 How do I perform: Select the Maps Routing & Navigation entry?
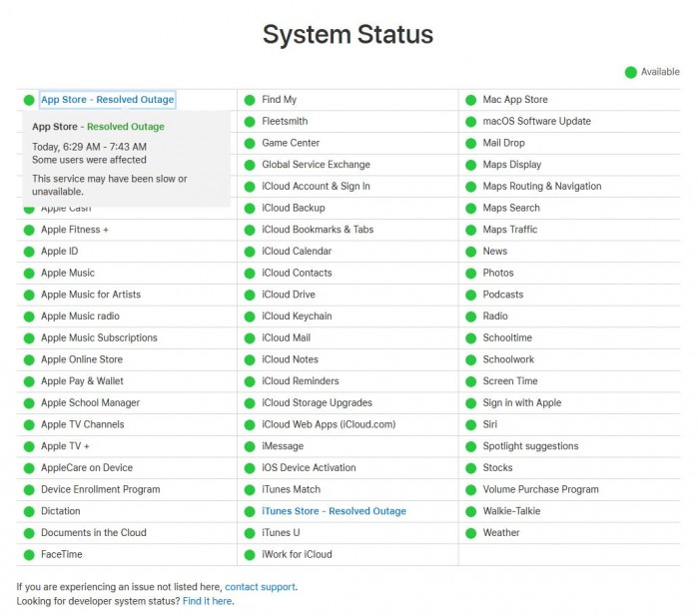[x=541, y=187]
